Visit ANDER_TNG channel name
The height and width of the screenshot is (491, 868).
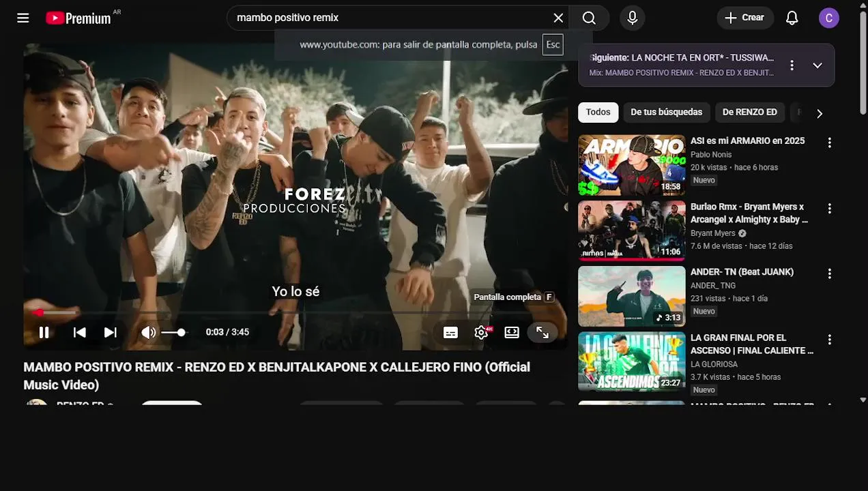click(713, 286)
